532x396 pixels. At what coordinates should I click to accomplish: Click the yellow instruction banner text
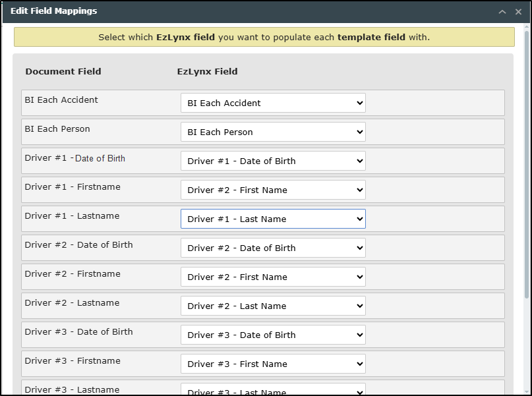click(264, 38)
